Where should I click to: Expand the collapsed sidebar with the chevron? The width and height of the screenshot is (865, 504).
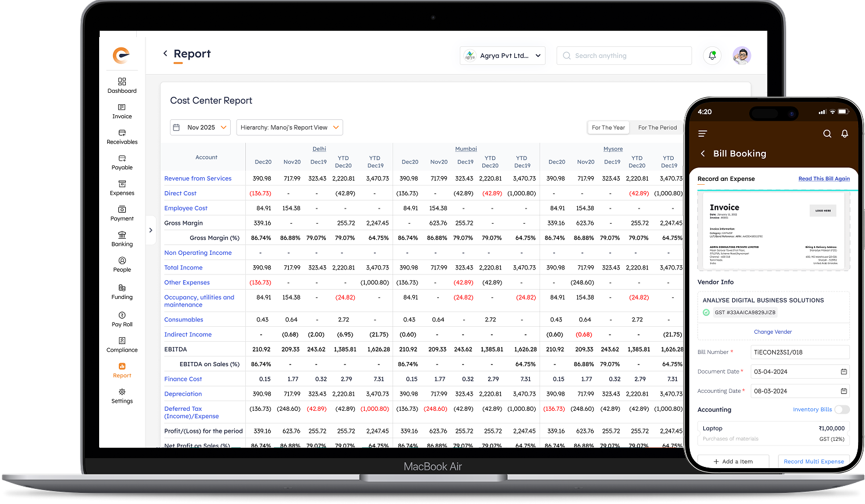point(151,230)
